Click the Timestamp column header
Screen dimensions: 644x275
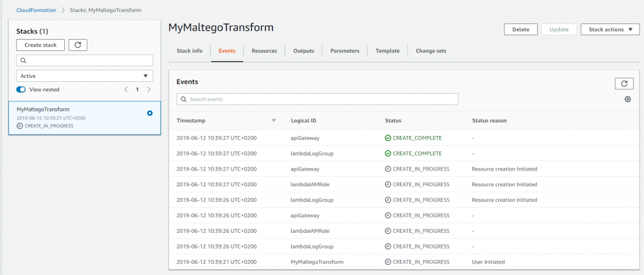(191, 121)
